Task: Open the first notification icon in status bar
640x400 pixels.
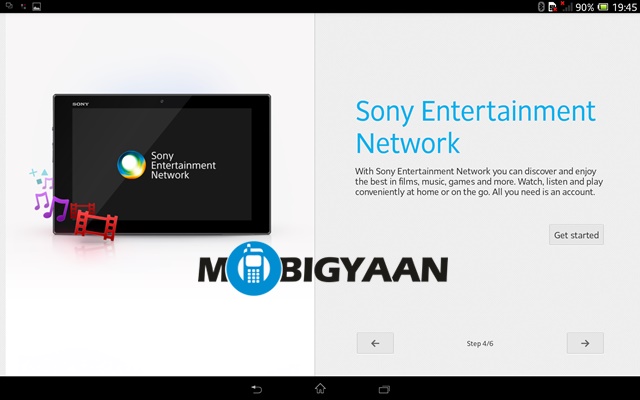Action: point(9,6)
